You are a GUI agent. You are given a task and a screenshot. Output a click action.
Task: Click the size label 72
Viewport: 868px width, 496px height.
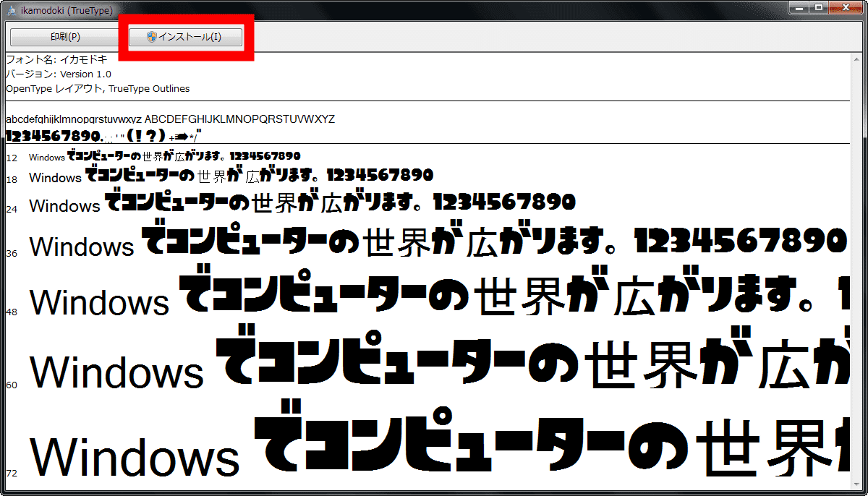[12, 474]
